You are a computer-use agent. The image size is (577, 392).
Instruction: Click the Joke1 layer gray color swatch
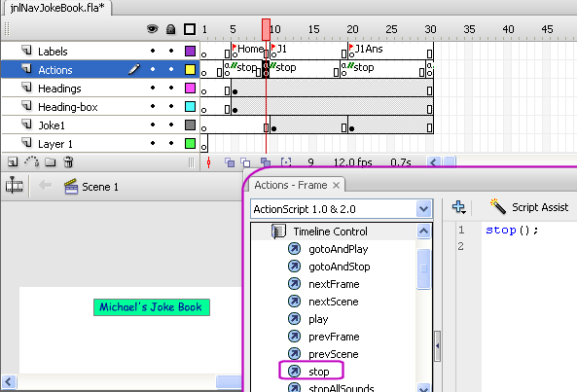click(x=190, y=125)
